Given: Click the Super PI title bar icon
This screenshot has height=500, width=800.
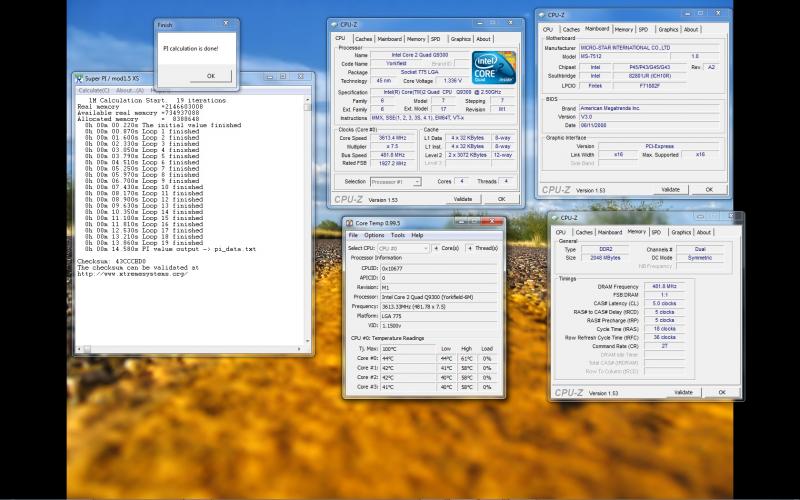Looking at the screenshot, I should [79, 78].
